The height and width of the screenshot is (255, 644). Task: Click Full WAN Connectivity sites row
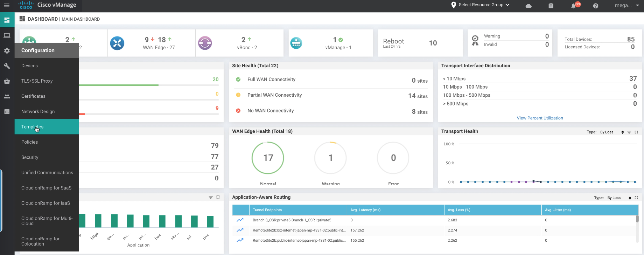[x=331, y=80]
